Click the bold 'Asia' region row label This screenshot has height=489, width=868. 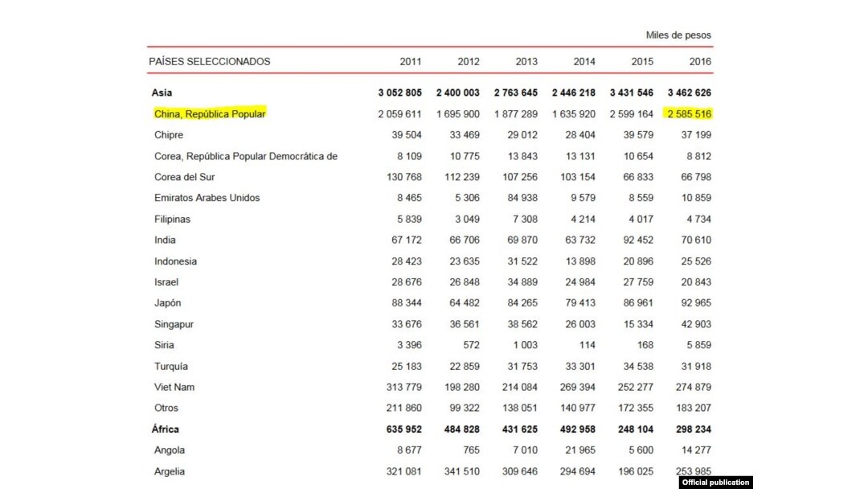point(162,92)
